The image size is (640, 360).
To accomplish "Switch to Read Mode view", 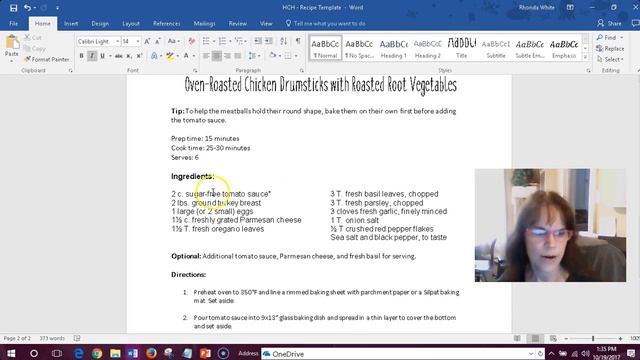I will click(x=517, y=338).
